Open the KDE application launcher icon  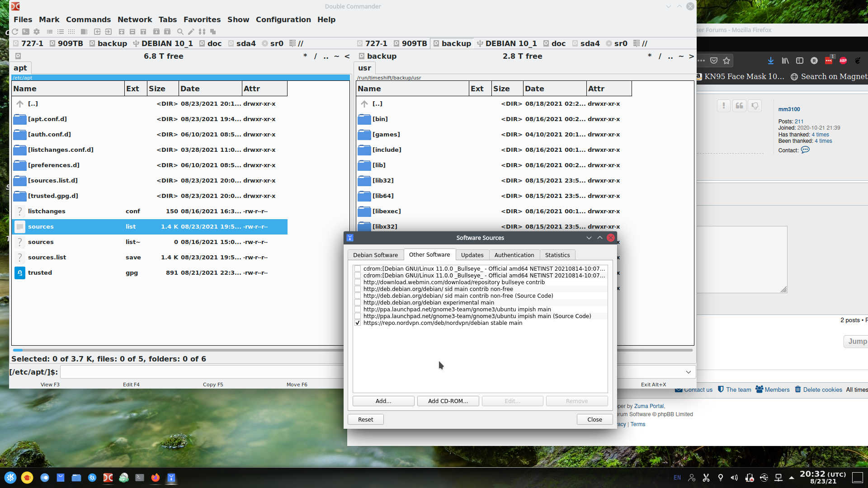click(10, 478)
